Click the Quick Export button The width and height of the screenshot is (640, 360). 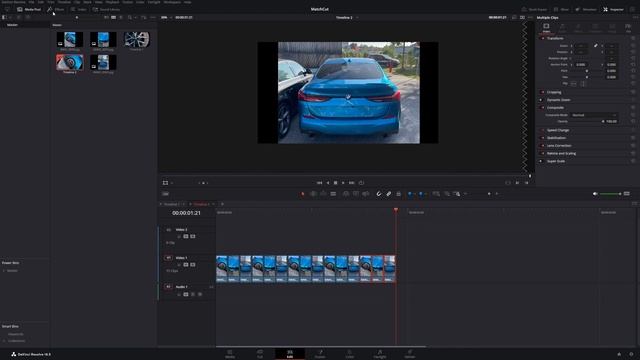click(x=534, y=9)
